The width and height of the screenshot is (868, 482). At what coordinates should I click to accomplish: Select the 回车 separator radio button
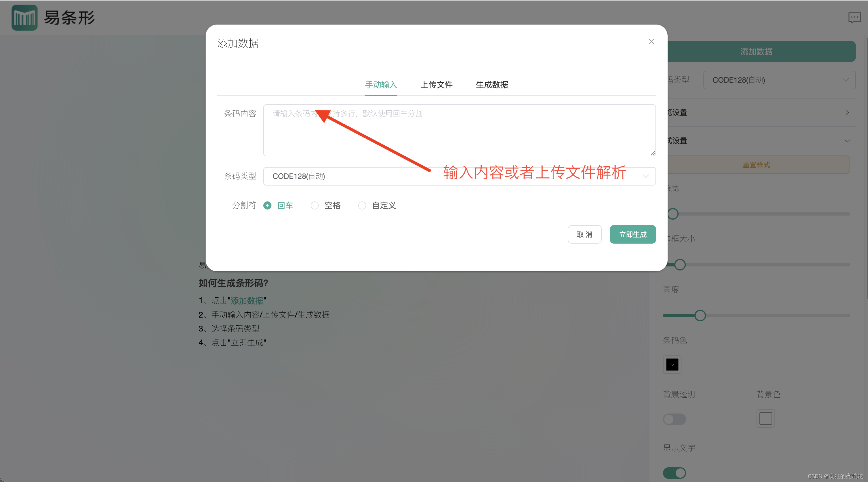click(267, 205)
